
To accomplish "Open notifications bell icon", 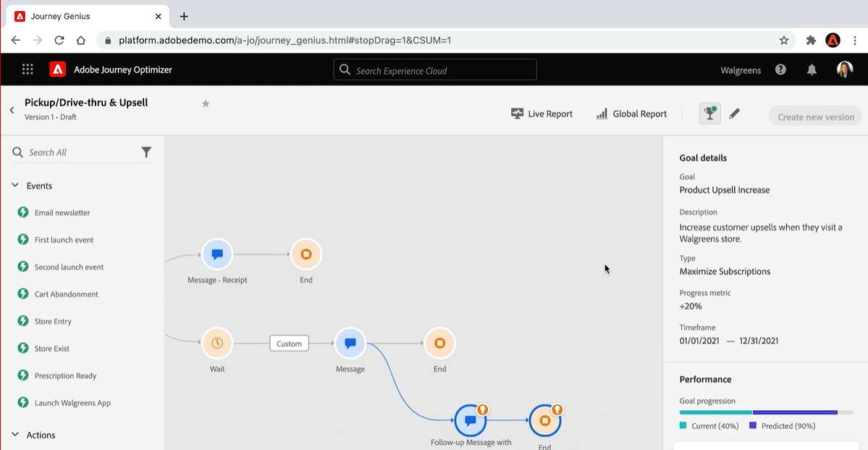I will coord(812,70).
